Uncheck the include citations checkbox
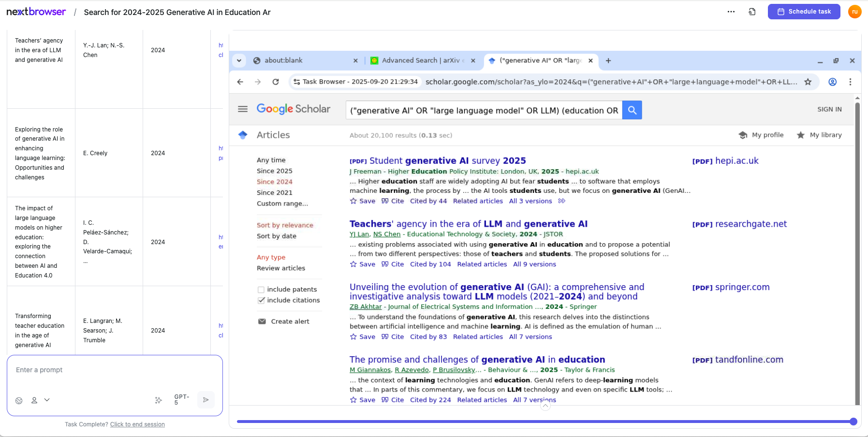The height and width of the screenshot is (437, 868). [x=261, y=300]
